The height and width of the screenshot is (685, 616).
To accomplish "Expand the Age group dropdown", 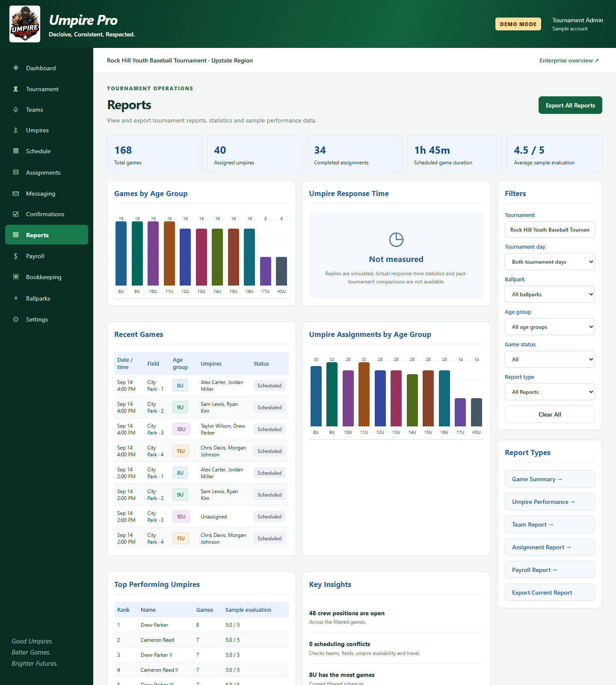I will [x=550, y=327].
